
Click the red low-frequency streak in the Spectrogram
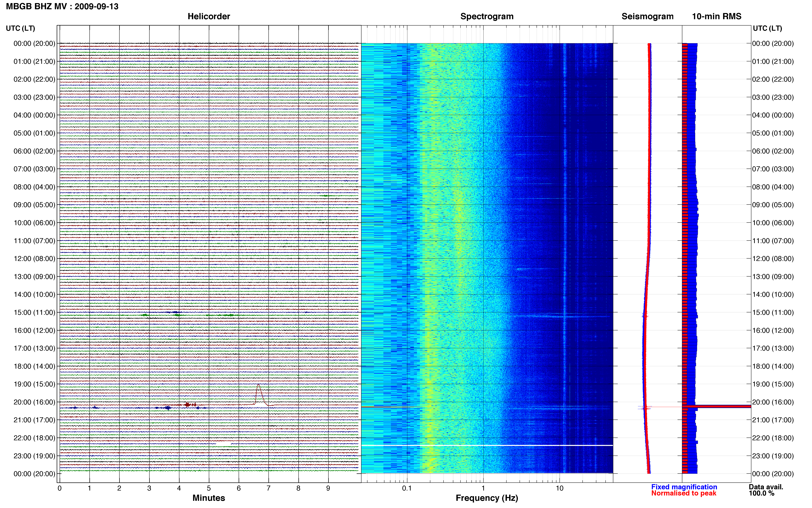click(391, 407)
